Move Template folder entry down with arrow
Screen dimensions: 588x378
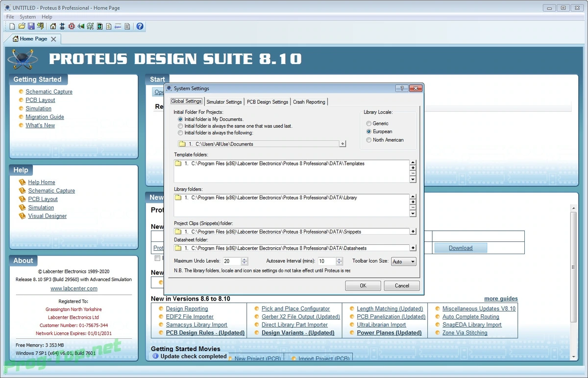413,179
